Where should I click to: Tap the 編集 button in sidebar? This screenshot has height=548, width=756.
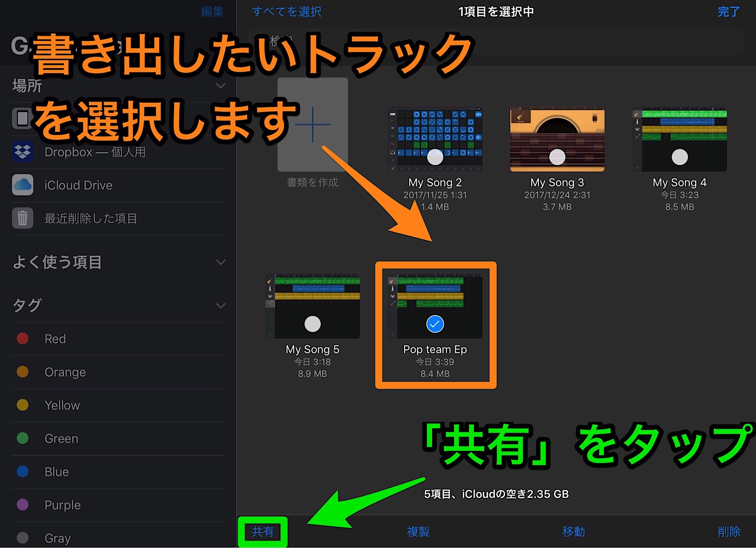coord(212,12)
